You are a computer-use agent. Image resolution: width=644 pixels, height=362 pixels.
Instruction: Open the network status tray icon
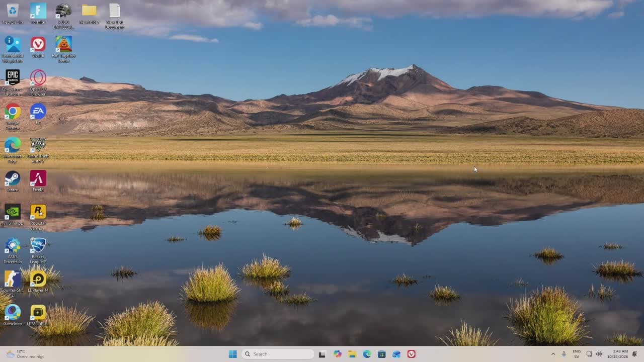[x=589, y=354]
